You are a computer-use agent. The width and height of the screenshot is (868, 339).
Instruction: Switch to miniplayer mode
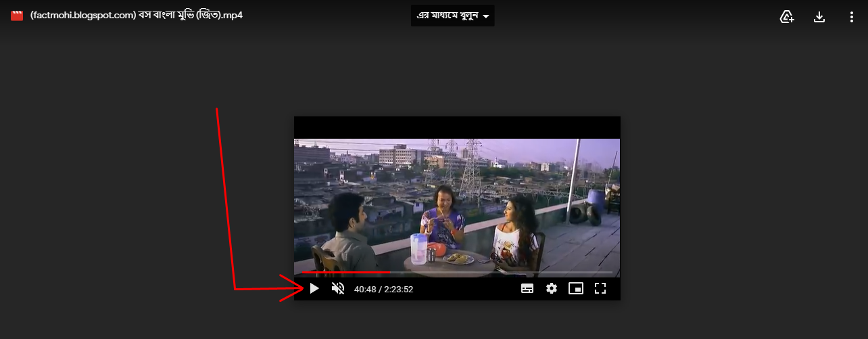[576, 289]
